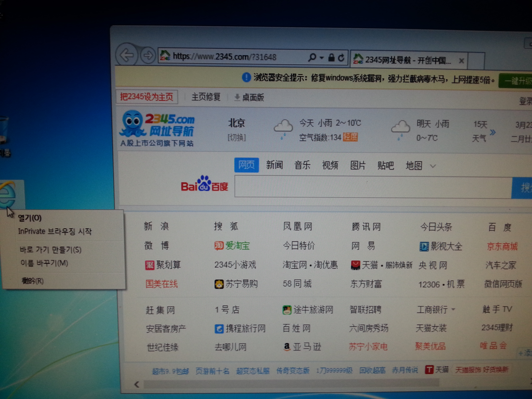Click the 途牛旅游网 icon
532x399 pixels.
[287, 310]
